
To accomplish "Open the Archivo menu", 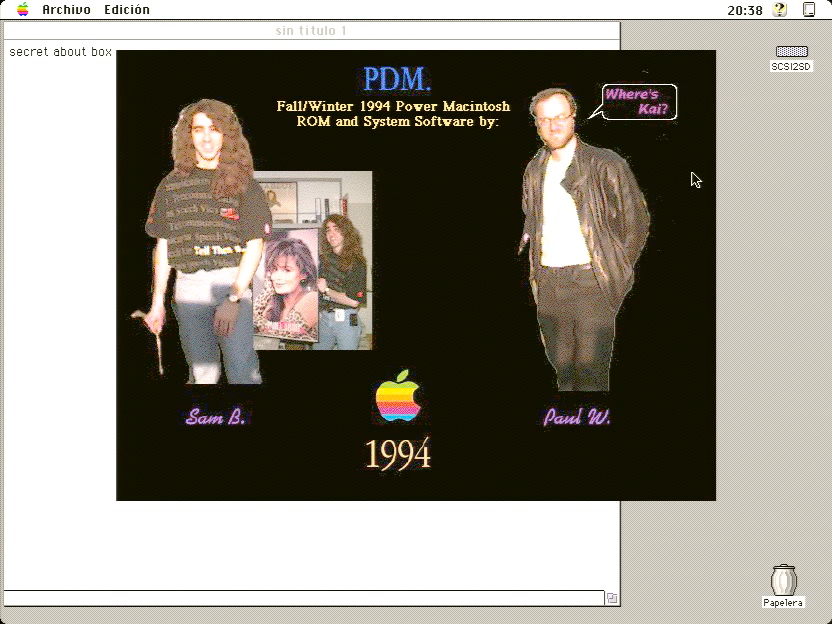I will pos(66,10).
